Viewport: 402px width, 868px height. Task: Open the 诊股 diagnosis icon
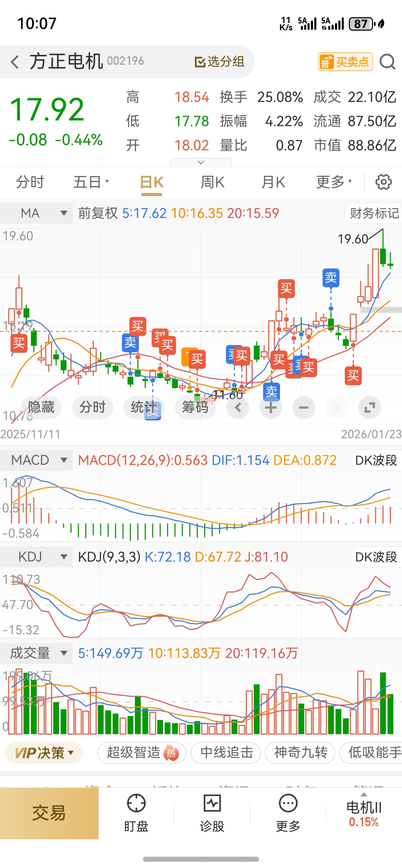tap(212, 803)
